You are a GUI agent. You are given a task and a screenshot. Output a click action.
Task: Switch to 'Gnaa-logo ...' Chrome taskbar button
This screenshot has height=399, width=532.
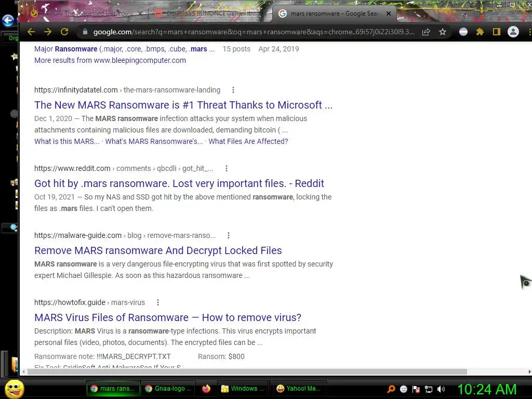[x=168, y=389]
